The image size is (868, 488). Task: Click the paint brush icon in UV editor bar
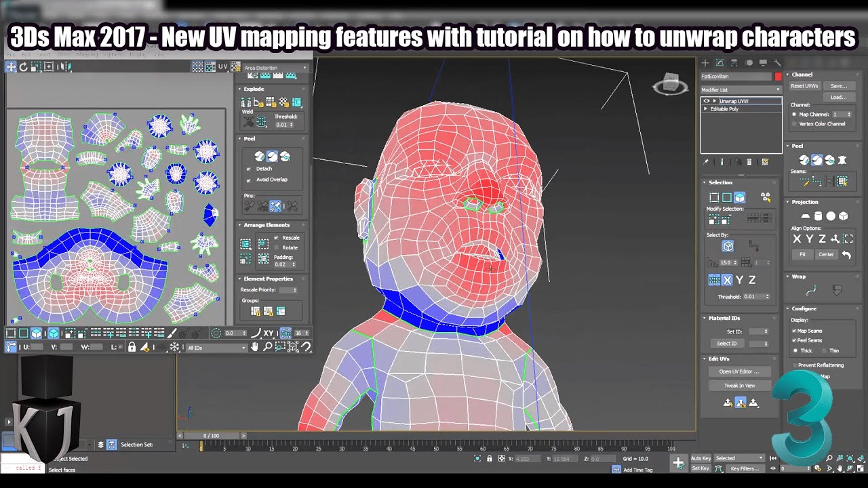pyautogui.click(x=172, y=333)
